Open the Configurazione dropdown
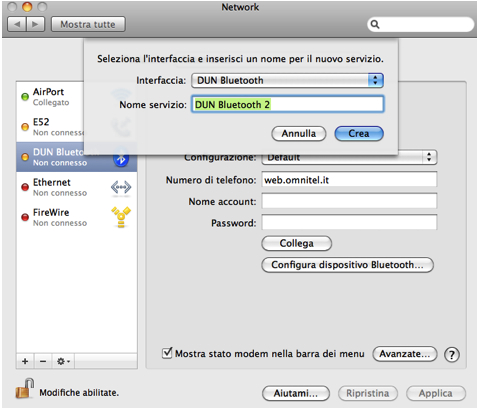The width and height of the screenshot is (477, 408). point(349,157)
